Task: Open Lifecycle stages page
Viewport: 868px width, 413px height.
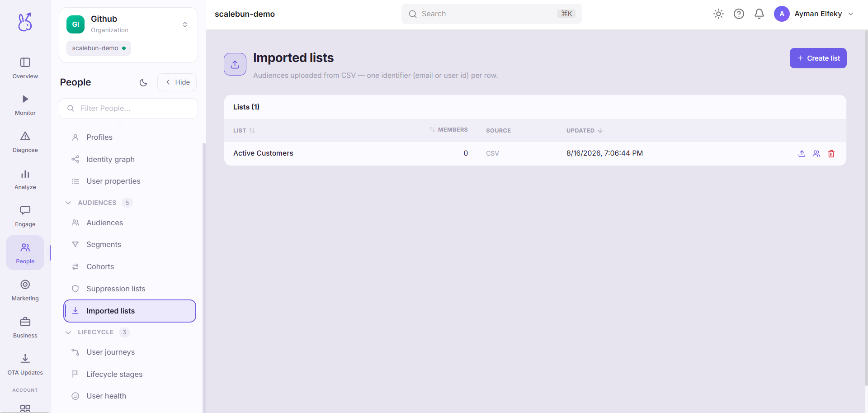Action: [x=130, y=374]
